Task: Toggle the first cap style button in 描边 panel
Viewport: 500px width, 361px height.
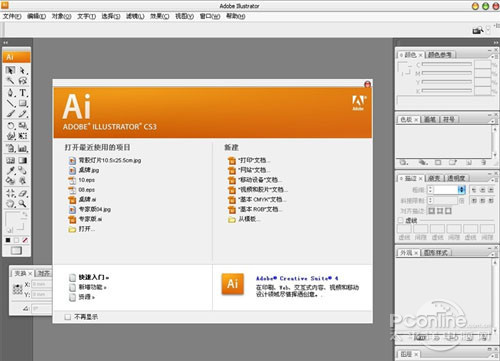Action: point(474,190)
